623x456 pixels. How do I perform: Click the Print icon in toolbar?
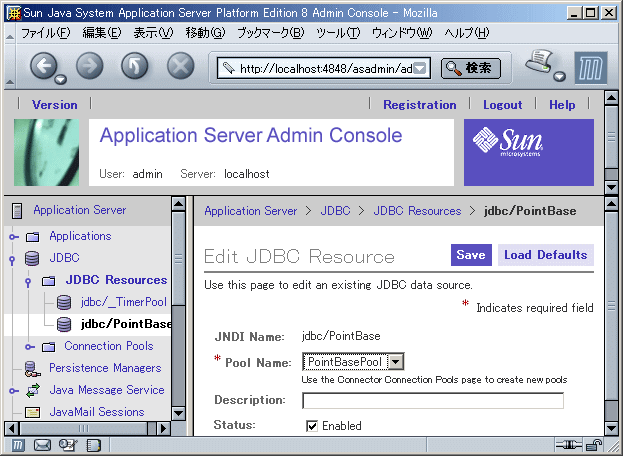pos(539,62)
